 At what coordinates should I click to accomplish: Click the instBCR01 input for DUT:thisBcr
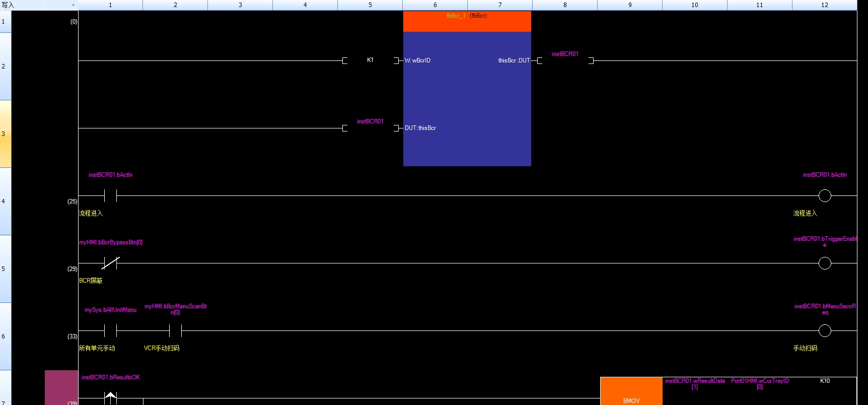click(x=370, y=122)
